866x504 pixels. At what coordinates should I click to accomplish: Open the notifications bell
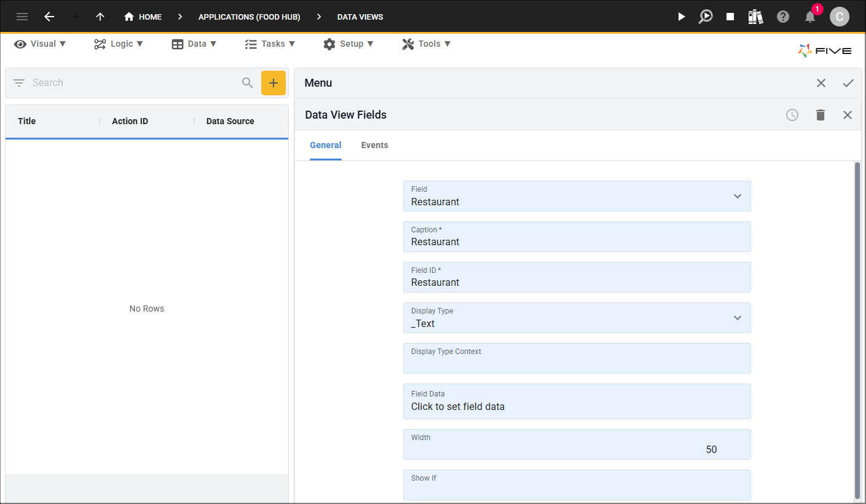pos(810,17)
